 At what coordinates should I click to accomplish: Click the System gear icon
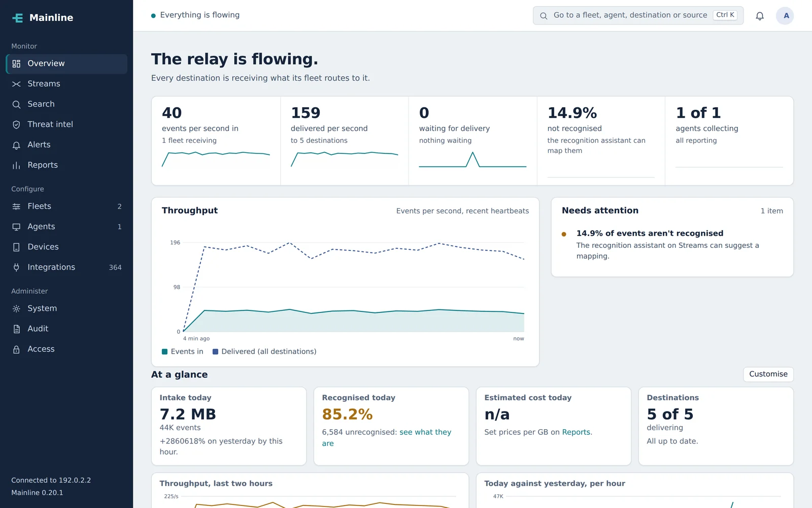tap(16, 308)
